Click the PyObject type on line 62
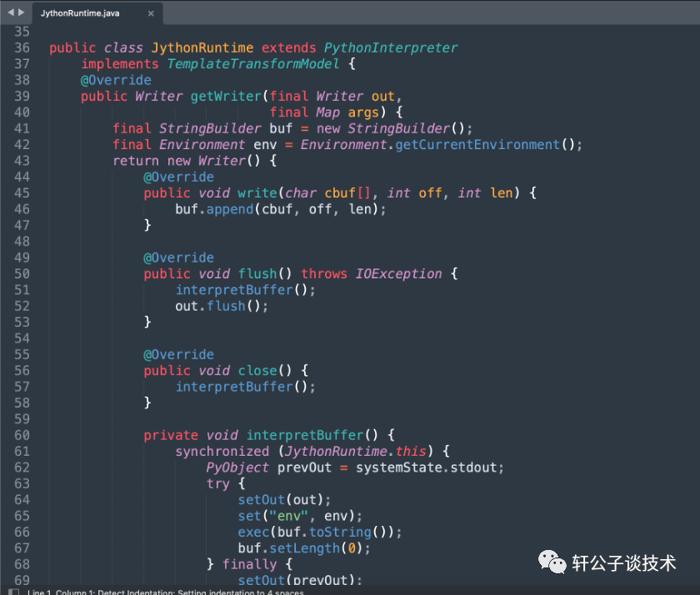The width and height of the screenshot is (700, 595). tap(237, 467)
